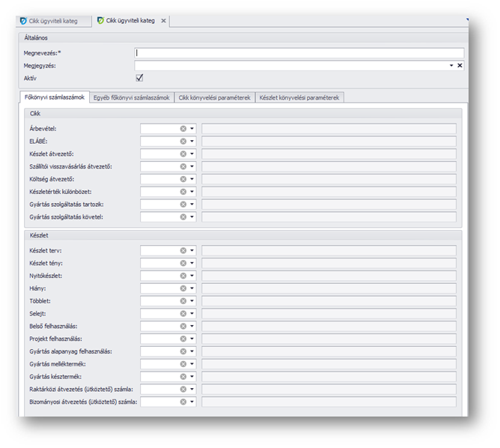Image resolution: width=500 pixels, height=448 pixels.
Task: Clear the Költség átvezető account field
Action: click(x=183, y=179)
